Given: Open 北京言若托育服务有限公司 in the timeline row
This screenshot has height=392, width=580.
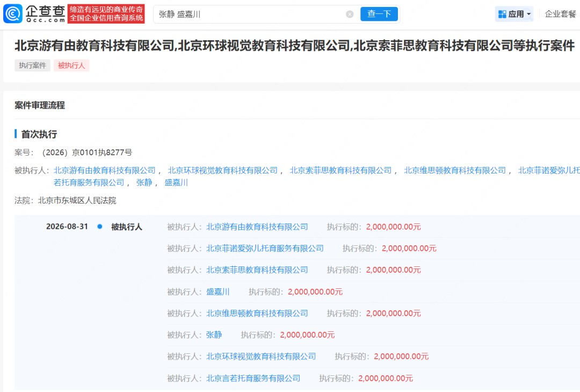Looking at the screenshot, I should (x=253, y=379).
